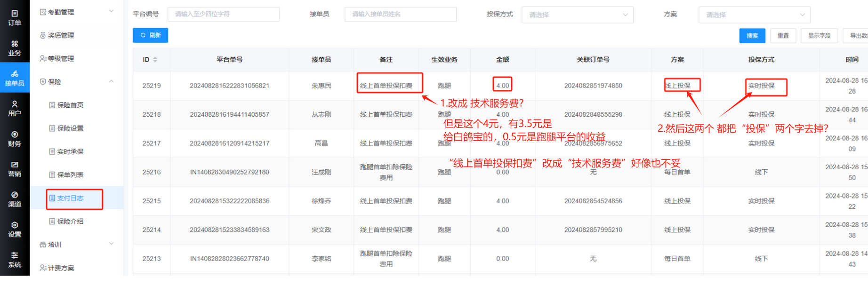The width and height of the screenshot is (868, 301).
Task: Click 接单员 name 宋文政
Action: coord(321,230)
